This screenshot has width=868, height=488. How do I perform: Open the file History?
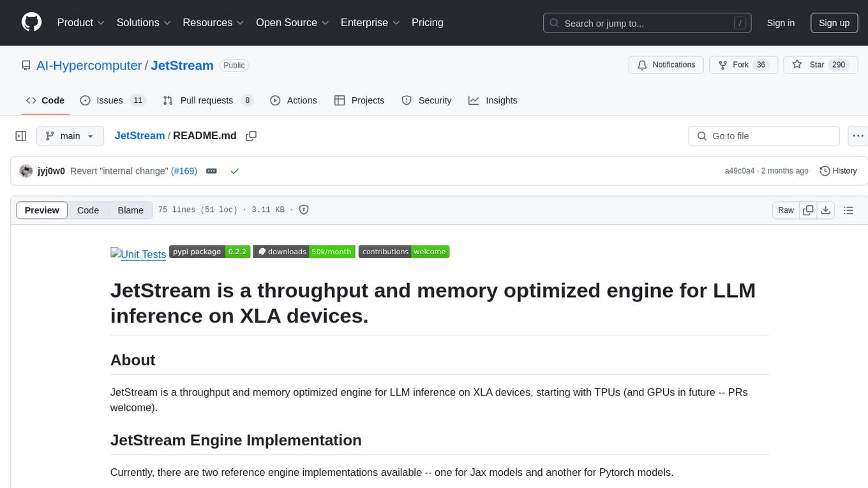(x=838, y=171)
